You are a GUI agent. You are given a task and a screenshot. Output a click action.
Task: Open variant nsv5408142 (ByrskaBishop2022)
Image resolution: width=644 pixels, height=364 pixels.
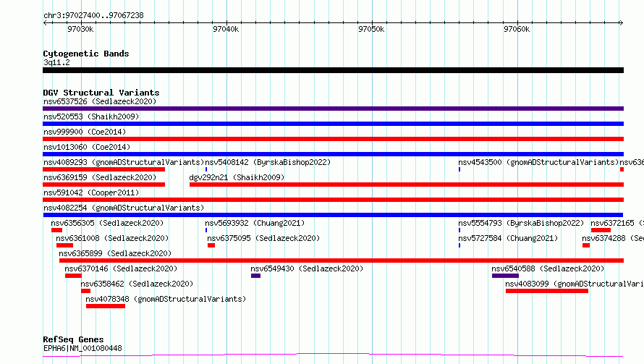point(268,162)
